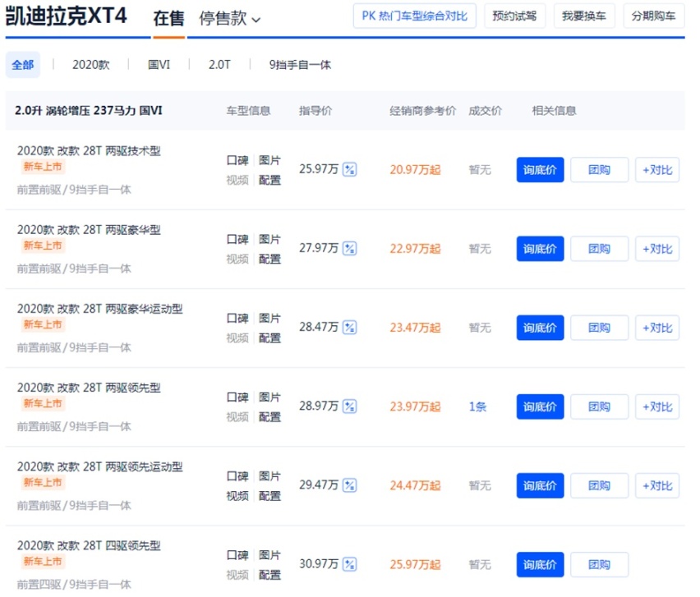Open price calculator icon beside 25.97万
This screenshot has width=700, height=597.
tap(349, 169)
